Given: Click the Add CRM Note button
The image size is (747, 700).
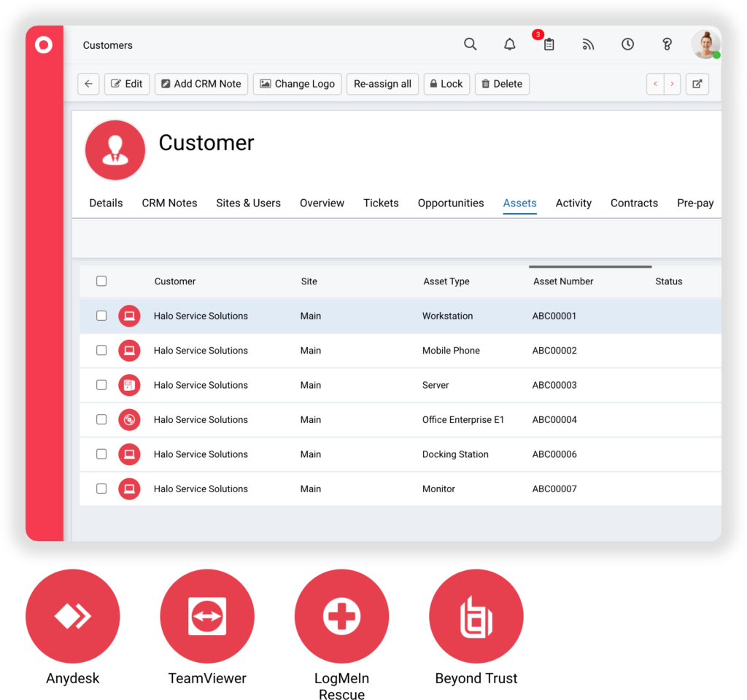Looking at the screenshot, I should [201, 84].
